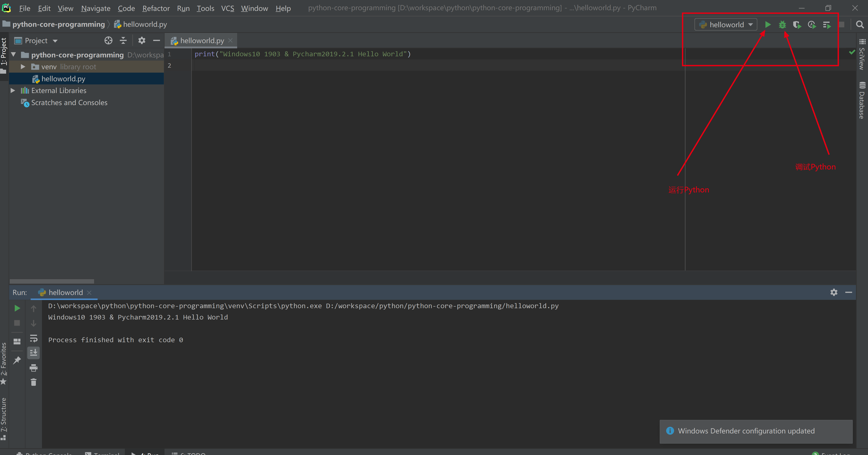The width and height of the screenshot is (868, 455).
Task: Open the Window menu
Action: 254,8
